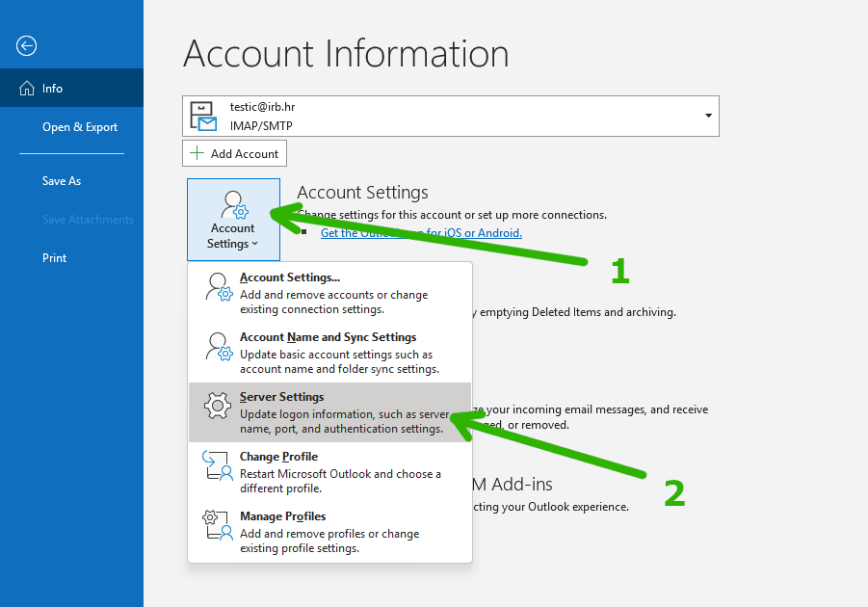Viewport: 868px width, 607px height.
Task: Click the Add Account button
Action: pos(234,153)
